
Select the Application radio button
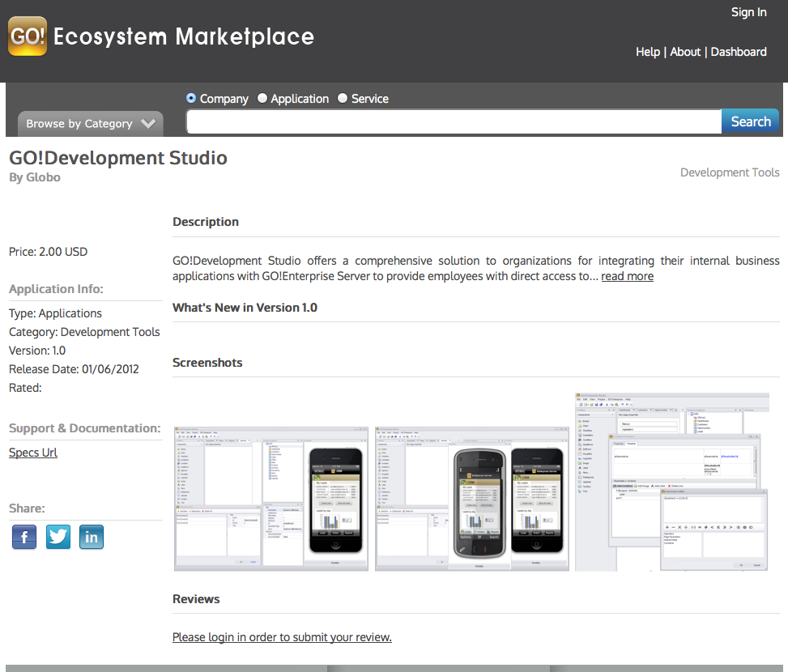262,99
